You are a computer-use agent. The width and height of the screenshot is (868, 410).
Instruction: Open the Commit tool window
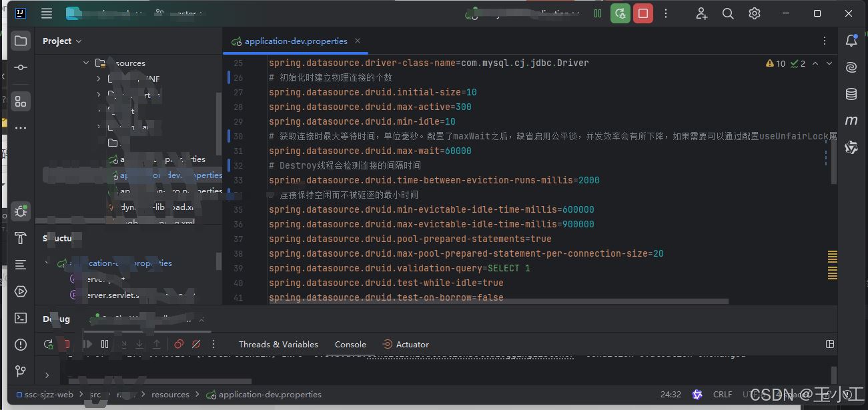21,67
